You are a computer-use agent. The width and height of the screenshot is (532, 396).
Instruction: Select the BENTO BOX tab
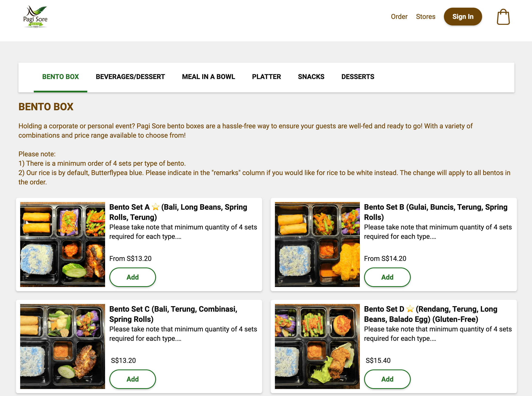click(x=60, y=77)
